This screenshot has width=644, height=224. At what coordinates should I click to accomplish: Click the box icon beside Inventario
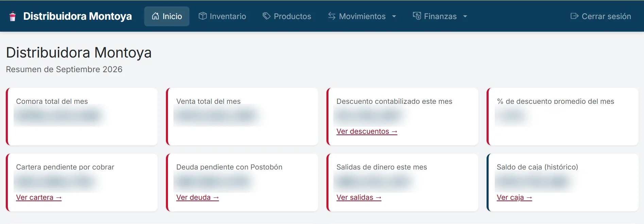203,16
